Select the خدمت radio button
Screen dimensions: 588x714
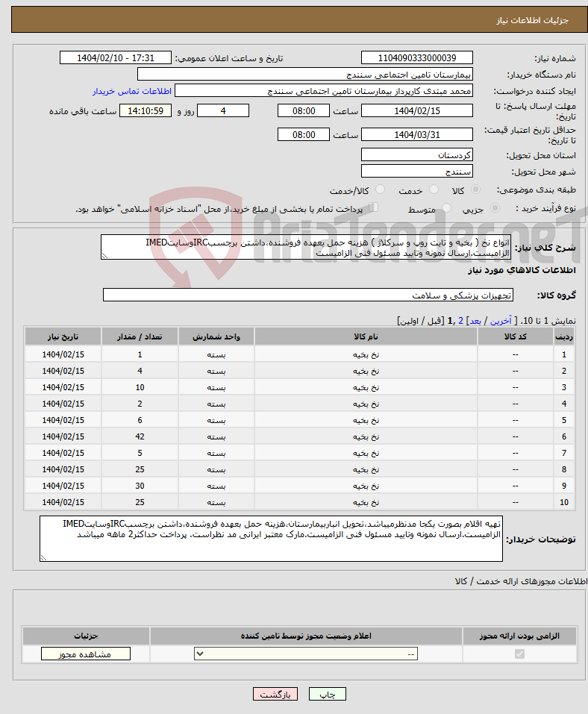434,190
